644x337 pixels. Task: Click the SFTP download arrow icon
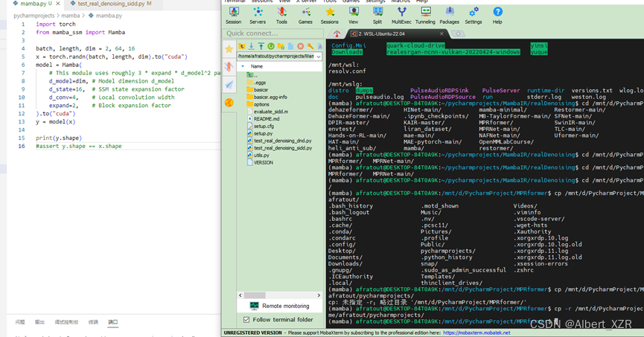(x=252, y=46)
